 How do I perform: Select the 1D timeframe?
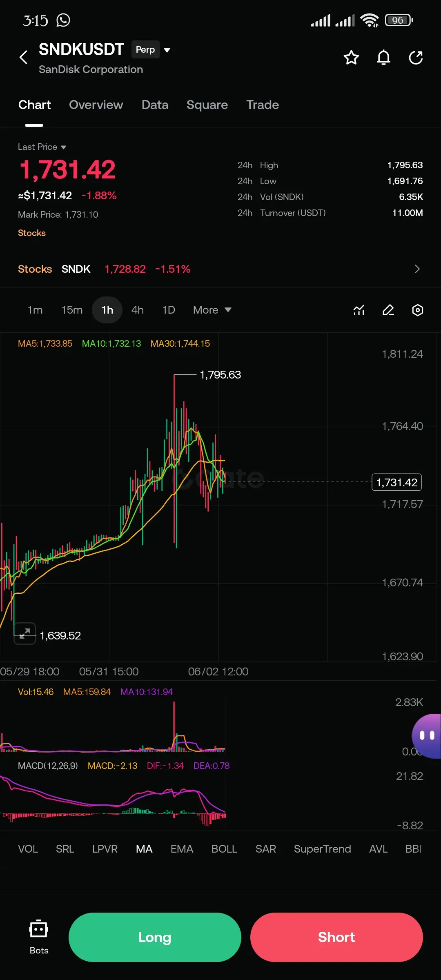click(x=169, y=310)
